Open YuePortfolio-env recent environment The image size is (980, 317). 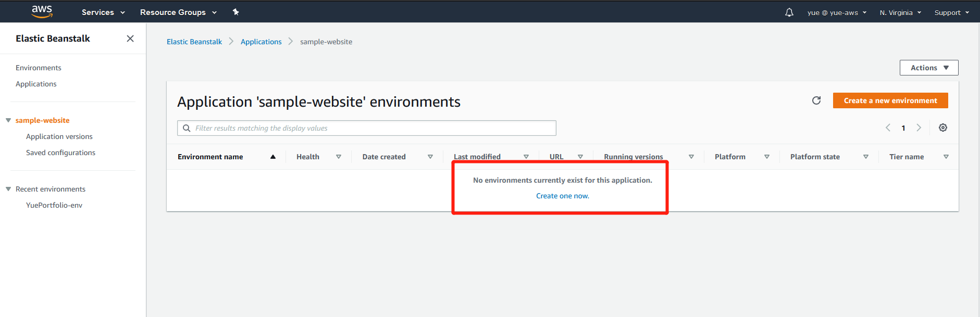pos(54,205)
